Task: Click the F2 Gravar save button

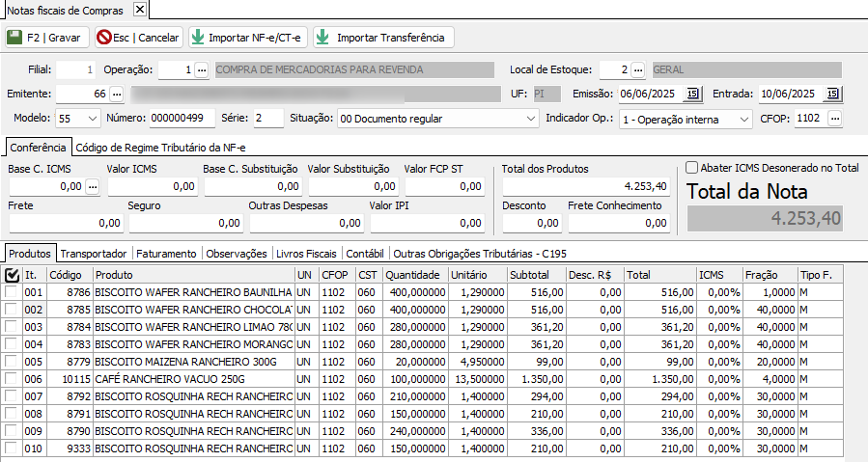Action: [46, 38]
